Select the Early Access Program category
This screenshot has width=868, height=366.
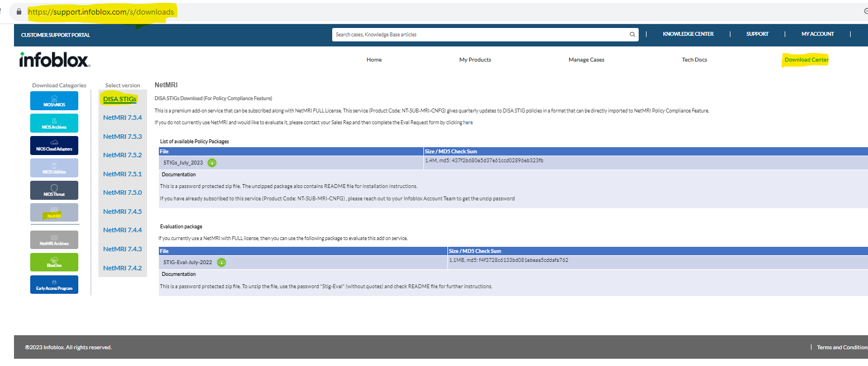[54, 284]
